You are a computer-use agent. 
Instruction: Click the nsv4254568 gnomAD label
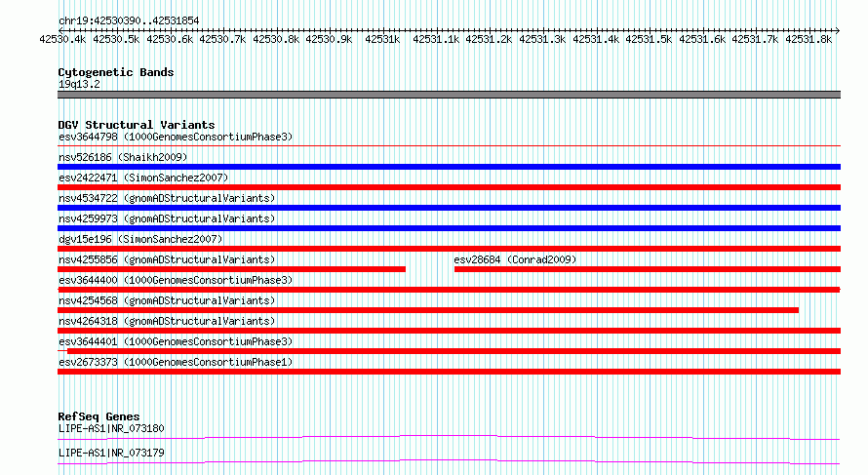click(167, 300)
